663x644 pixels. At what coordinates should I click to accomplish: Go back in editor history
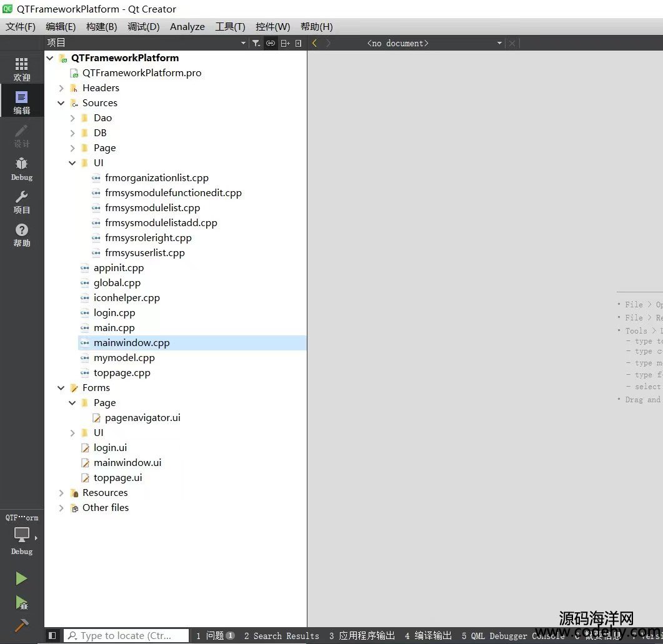314,43
